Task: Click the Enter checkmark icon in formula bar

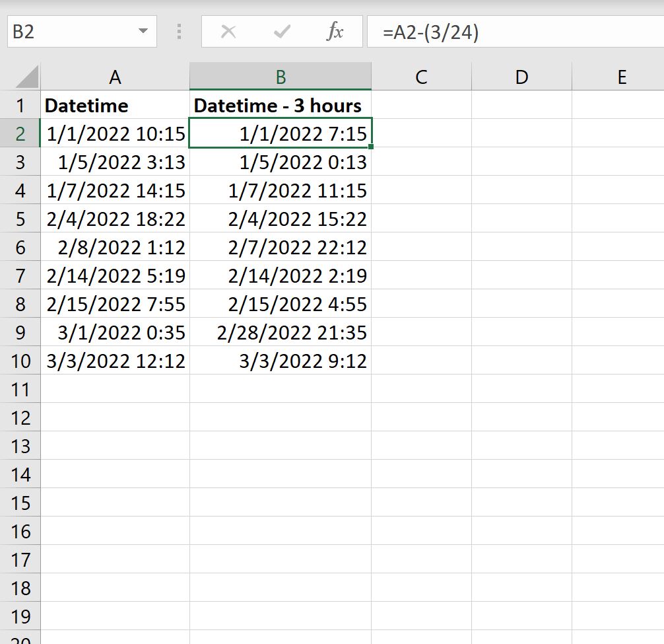Action: pos(282,31)
